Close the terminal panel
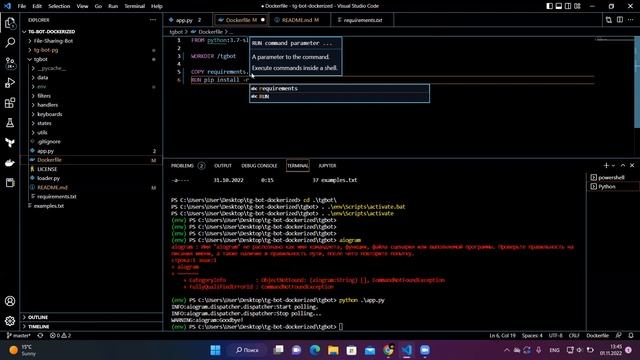This screenshot has width=640, height=360. 632,165
